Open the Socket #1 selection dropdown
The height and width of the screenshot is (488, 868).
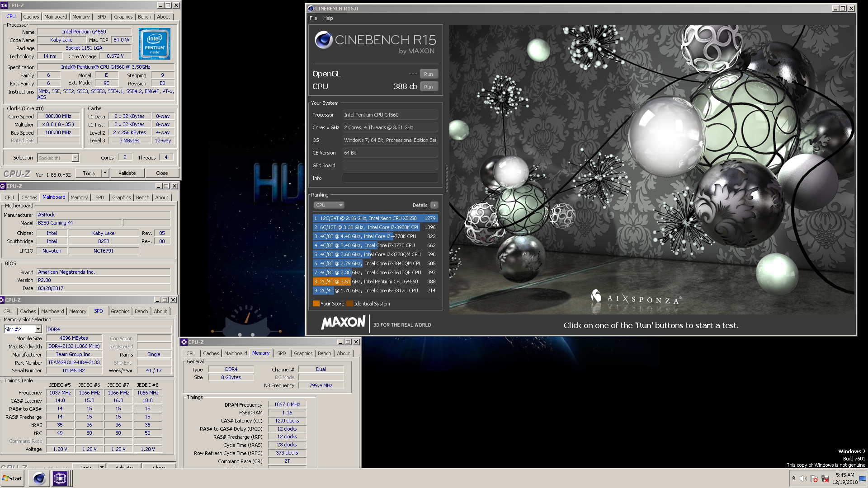click(x=58, y=158)
